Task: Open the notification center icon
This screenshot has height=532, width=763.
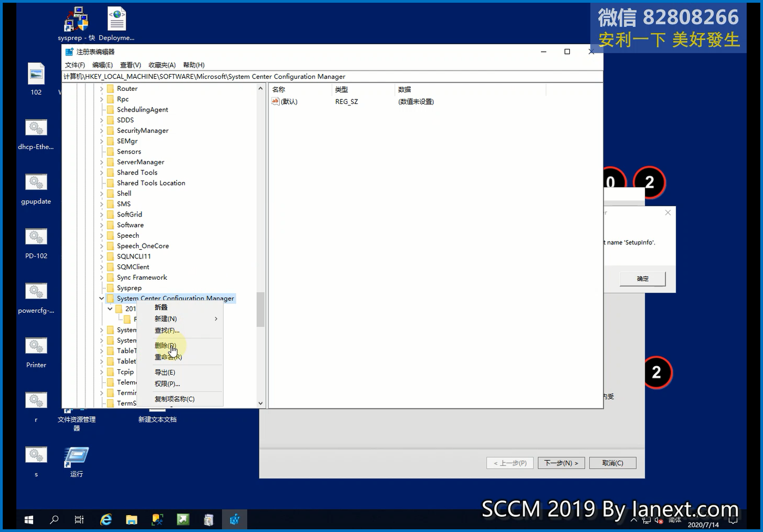Action: pos(733,521)
